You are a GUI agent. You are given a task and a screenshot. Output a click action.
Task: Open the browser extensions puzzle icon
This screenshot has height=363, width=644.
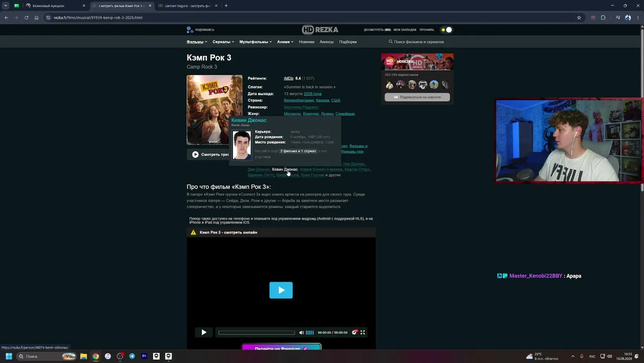point(603,18)
